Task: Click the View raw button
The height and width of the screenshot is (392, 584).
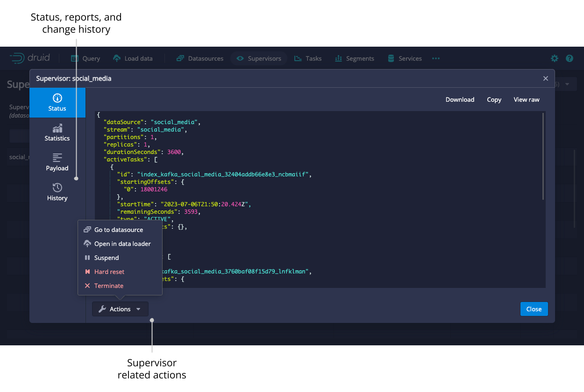Action: click(527, 99)
